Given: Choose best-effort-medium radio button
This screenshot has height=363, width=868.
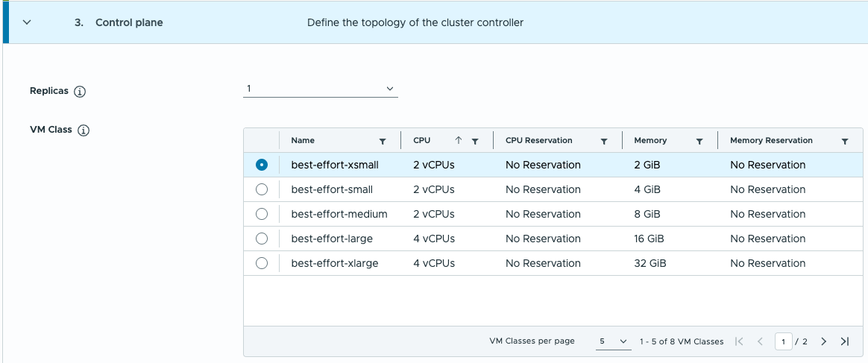Looking at the screenshot, I should (262, 214).
